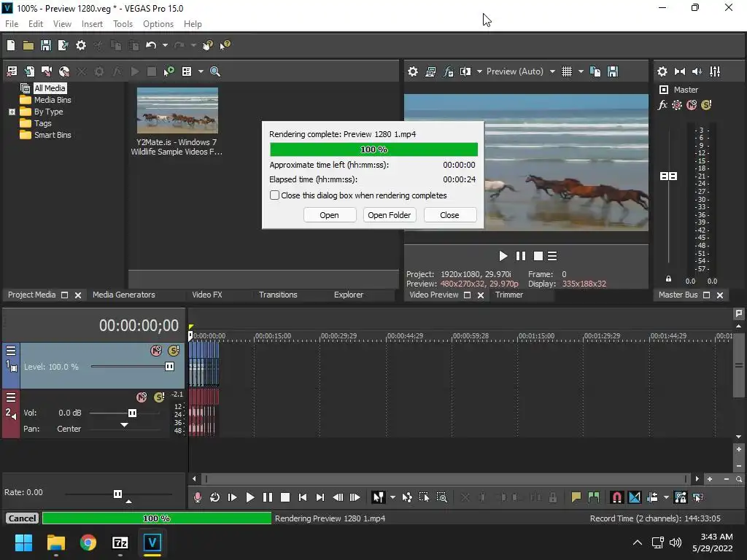
Task: Click the Render As toolbar icon
Action: pos(63,45)
